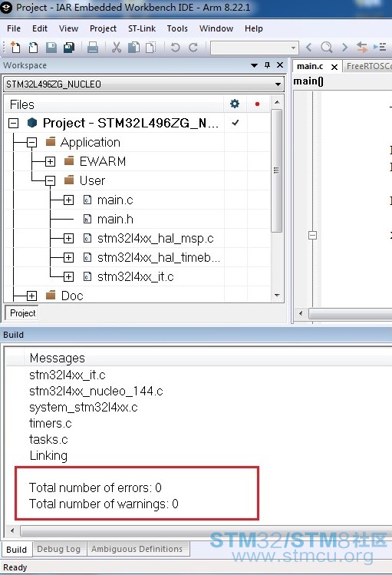Screen dimensions: 392x575
Task: Switch to the main.c editor tab
Action: click(310, 66)
